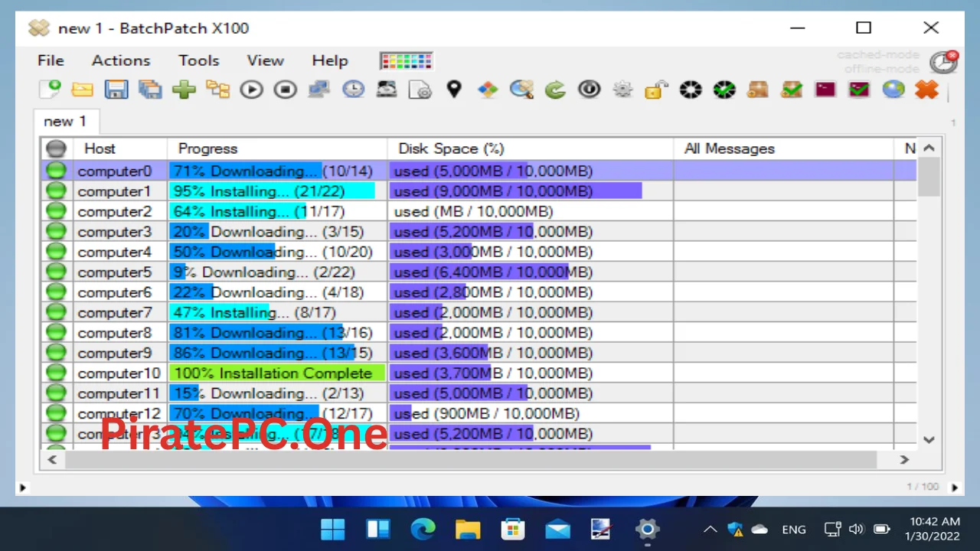Click the maroon console with checkmark icon
Screen dimensions: 980x551
tap(859, 90)
